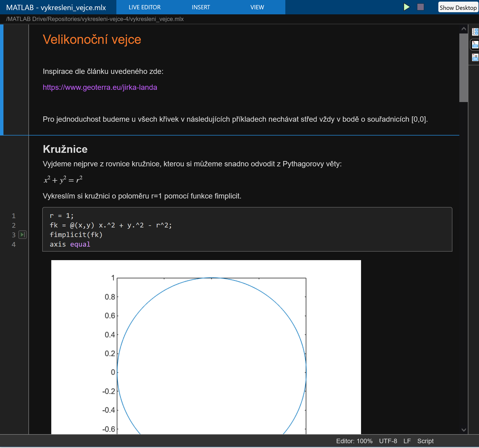Open the LIVE EDITOR tab
Screen dimensions: 479x448
coord(145,7)
